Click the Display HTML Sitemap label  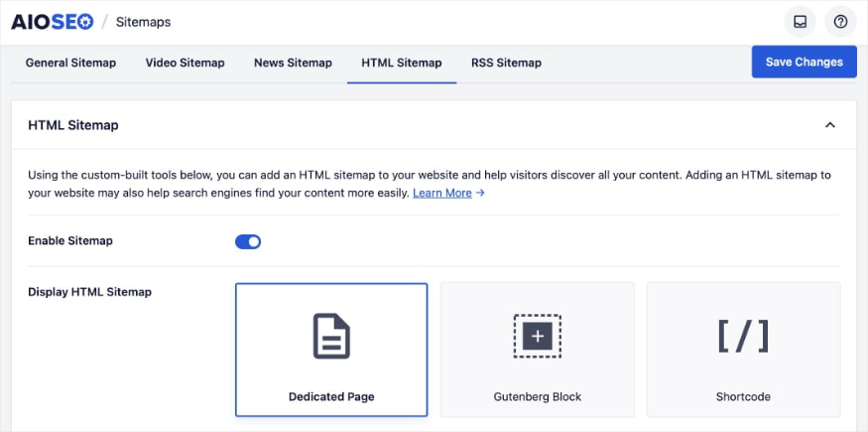(89, 292)
